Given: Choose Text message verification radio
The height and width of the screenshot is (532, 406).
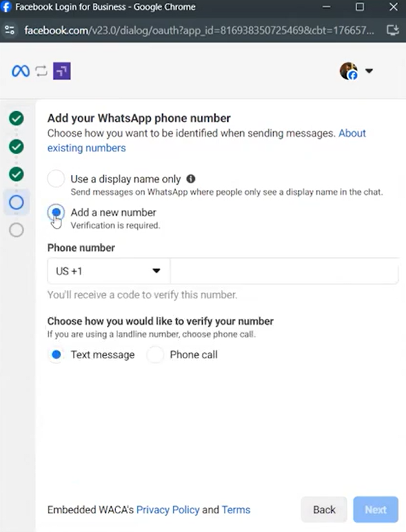Looking at the screenshot, I should 56,354.
